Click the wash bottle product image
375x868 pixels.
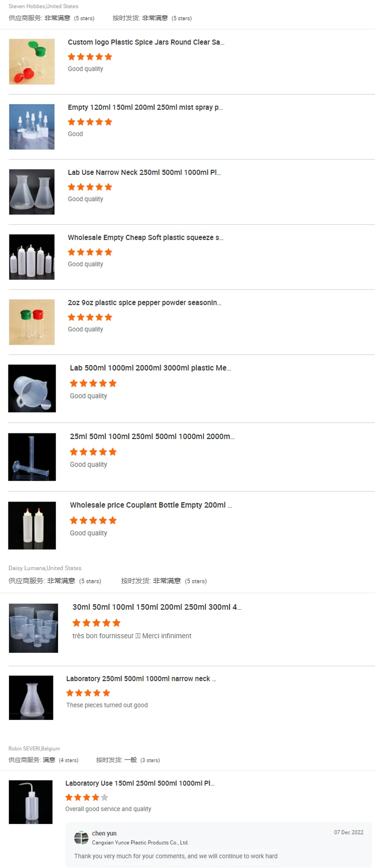point(30,802)
